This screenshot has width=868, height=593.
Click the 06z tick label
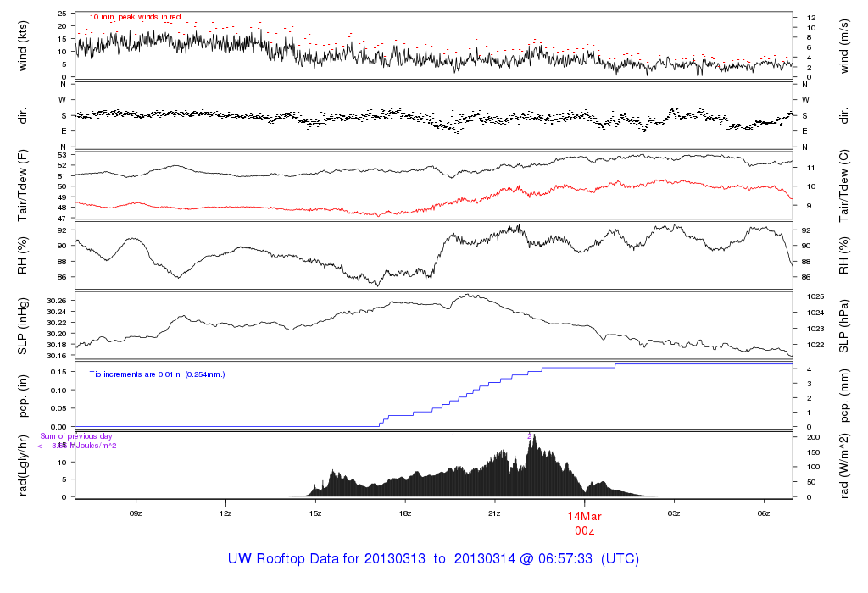[x=764, y=513]
